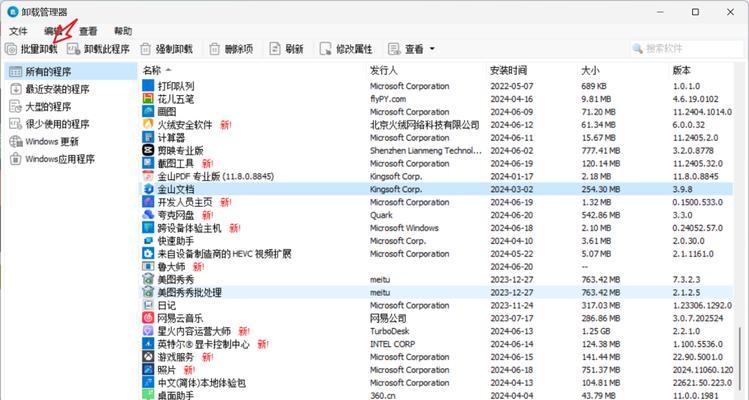This screenshot has height=400, width=749.
Task: Click the 卸载此程序 toolbar icon
Action: pos(73,49)
